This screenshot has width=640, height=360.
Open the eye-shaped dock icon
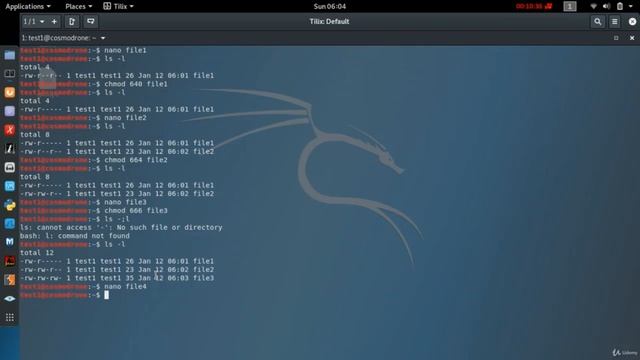point(10,298)
